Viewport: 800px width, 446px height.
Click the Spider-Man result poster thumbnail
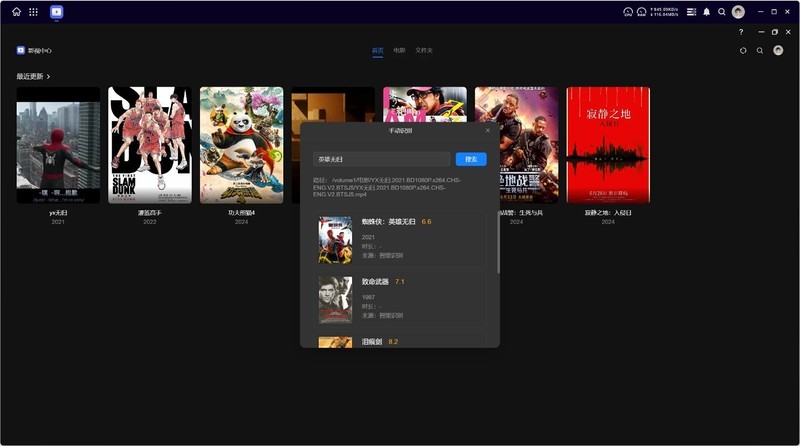[x=335, y=240]
